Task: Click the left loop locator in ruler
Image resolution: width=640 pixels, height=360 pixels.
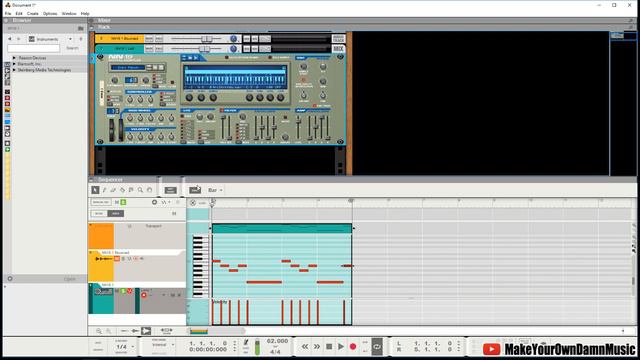Action: [213, 201]
